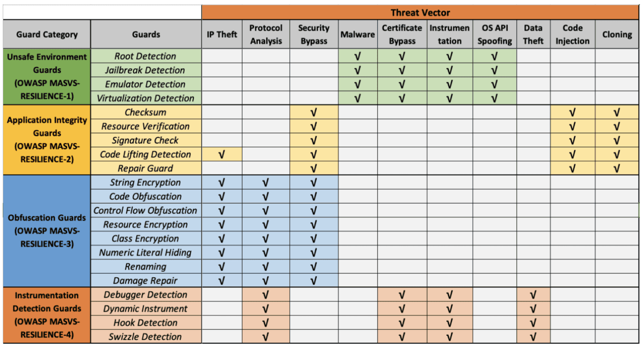Click Code Lifting Detection's IP Theft checkmark
644x346 pixels.
(x=222, y=155)
